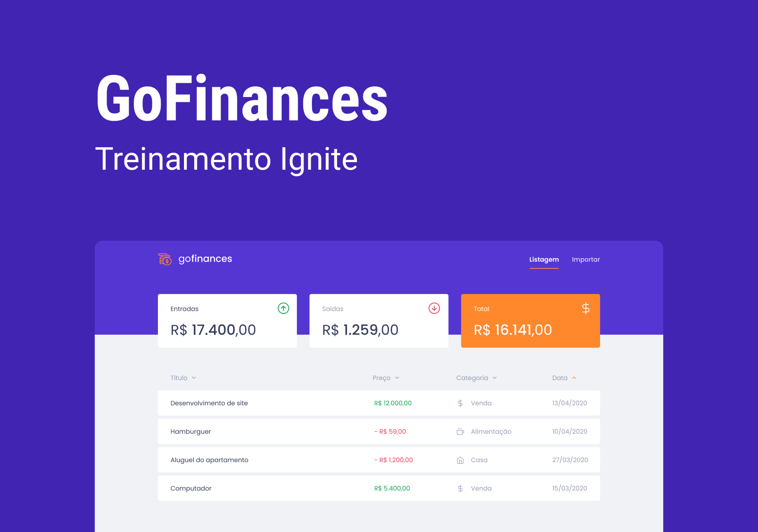Toggle the Data column sort arrow
Image resolution: width=758 pixels, height=532 pixels.
click(574, 378)
